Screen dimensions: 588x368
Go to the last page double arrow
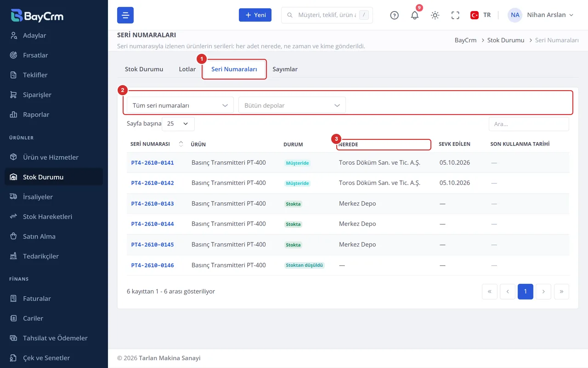coord(562,292)
